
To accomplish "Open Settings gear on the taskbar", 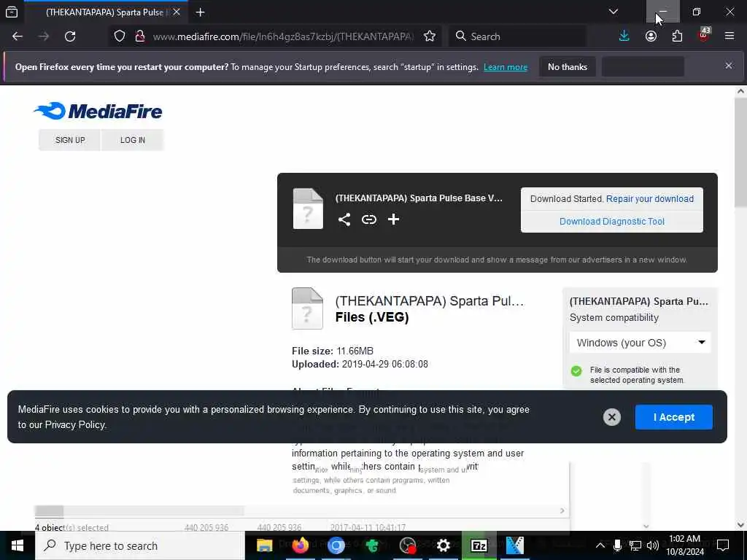I will pyautogui.click(x=443, y=545).
